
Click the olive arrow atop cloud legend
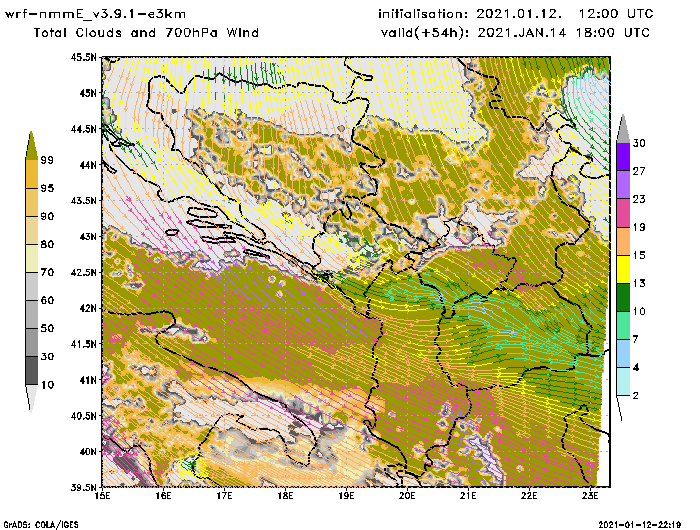tap(31, 146)
